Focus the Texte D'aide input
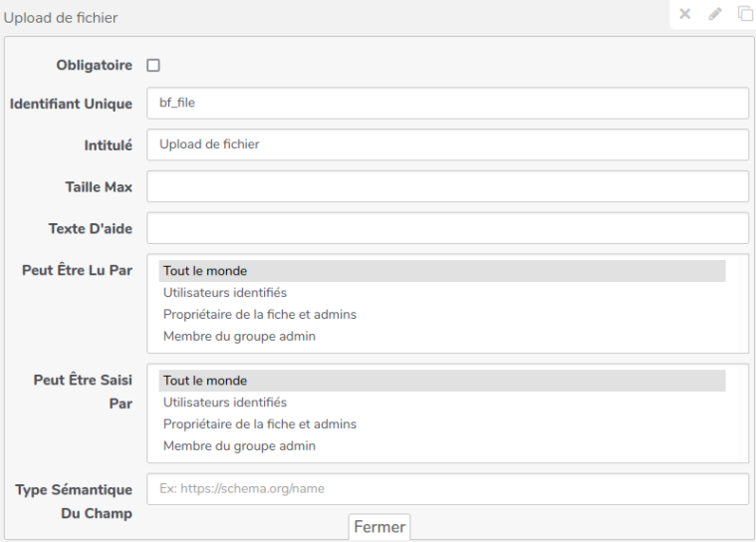Image resolution: width=756 pixels, height=542 pixels. [x=447, y=228]
